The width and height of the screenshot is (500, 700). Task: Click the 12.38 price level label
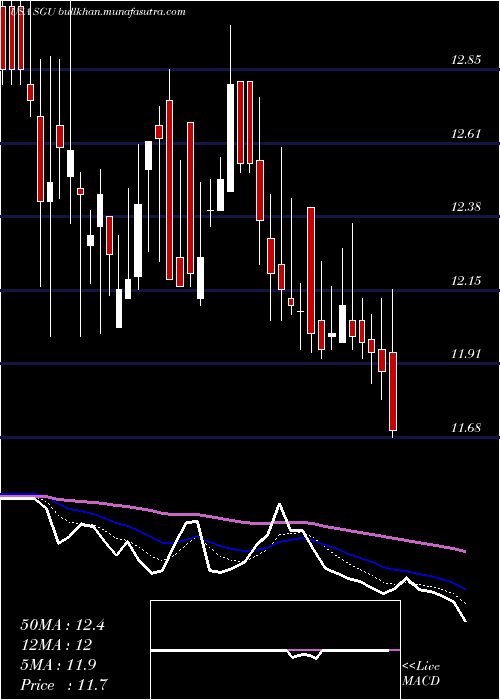tap(465, 207)
